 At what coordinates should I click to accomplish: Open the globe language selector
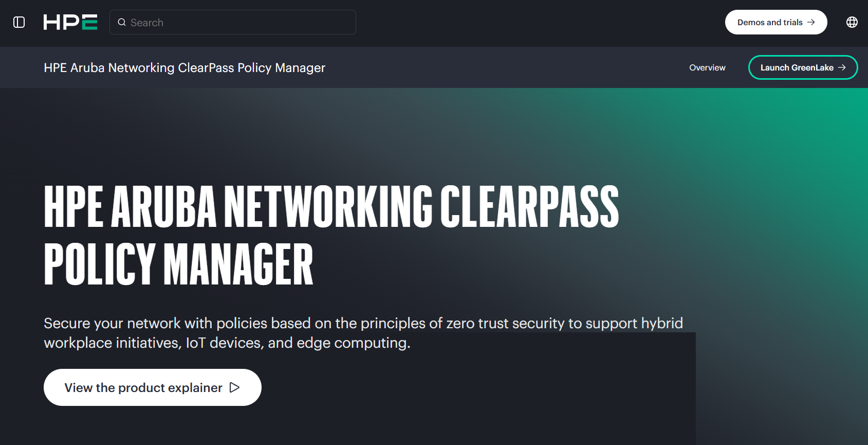coord(852,22)
